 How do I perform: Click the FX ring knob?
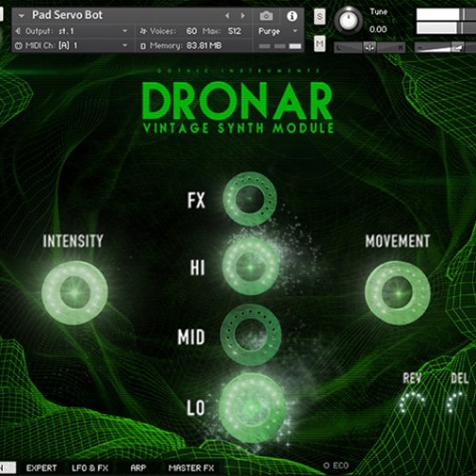click(249, 199)
